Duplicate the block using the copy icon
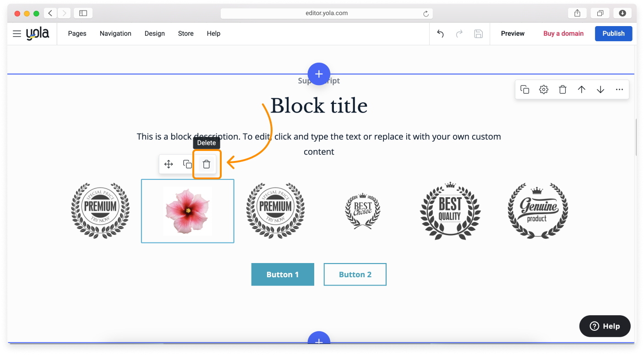Image resolution: width=644 pixels, height=355 pixels. point(524,89)
